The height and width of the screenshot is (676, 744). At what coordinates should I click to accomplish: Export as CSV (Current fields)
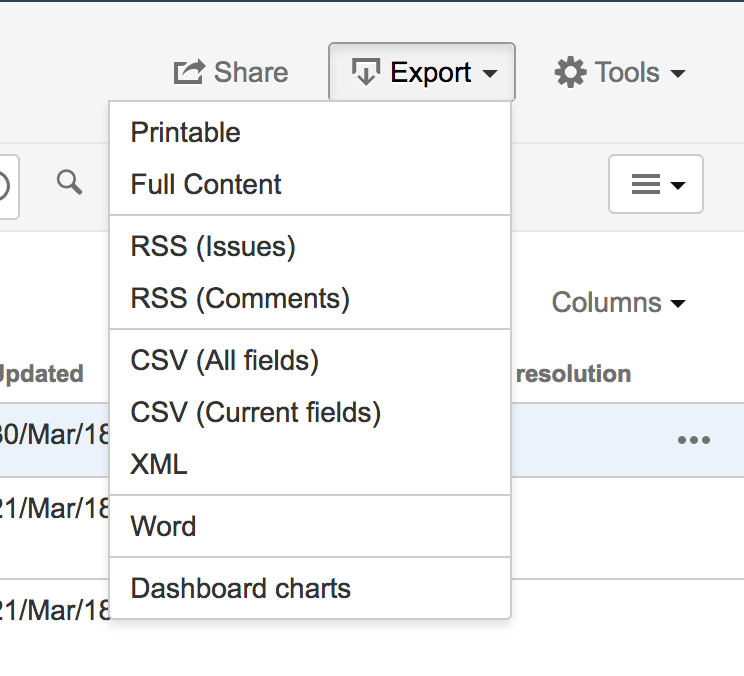click(256, 413)
